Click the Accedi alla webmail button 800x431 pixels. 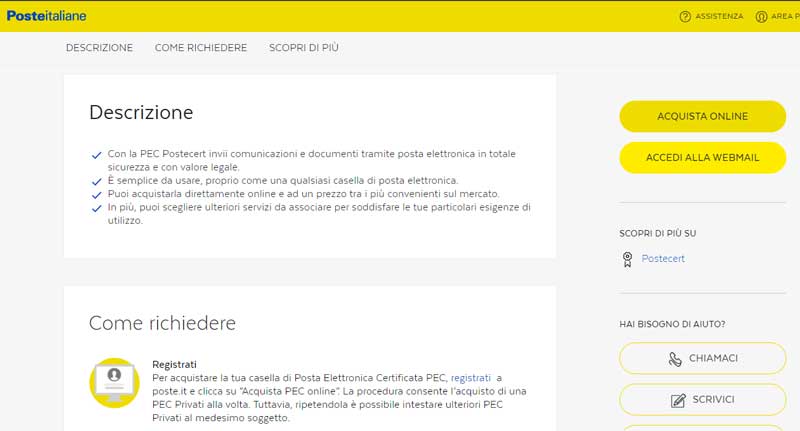pyautogui.click(x=703, y=158)
